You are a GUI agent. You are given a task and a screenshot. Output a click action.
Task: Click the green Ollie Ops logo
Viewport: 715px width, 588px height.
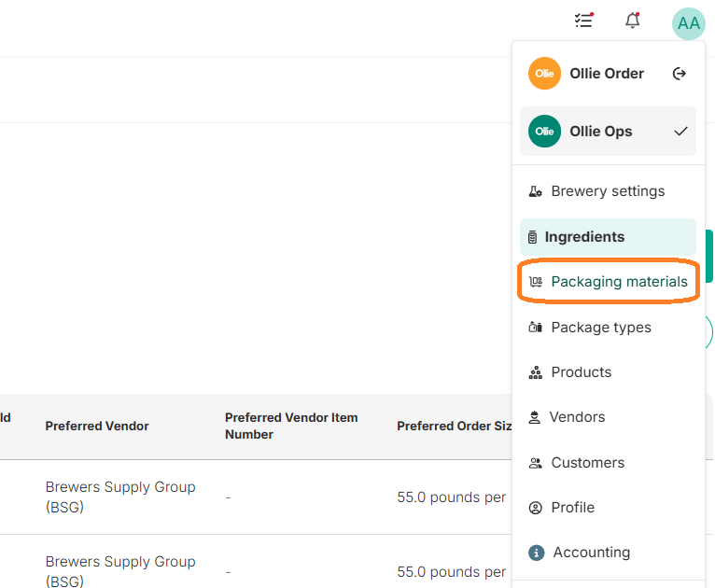(544, 132)
